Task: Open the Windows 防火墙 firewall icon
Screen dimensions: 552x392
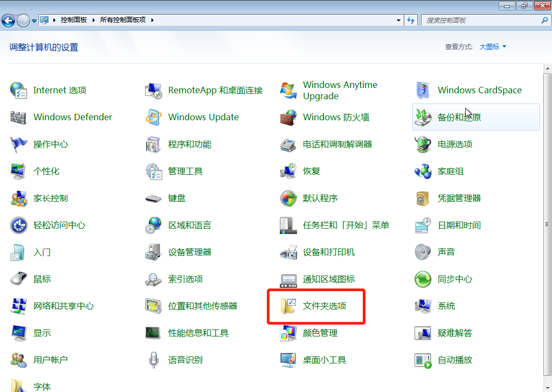Action: click(288, 118)
